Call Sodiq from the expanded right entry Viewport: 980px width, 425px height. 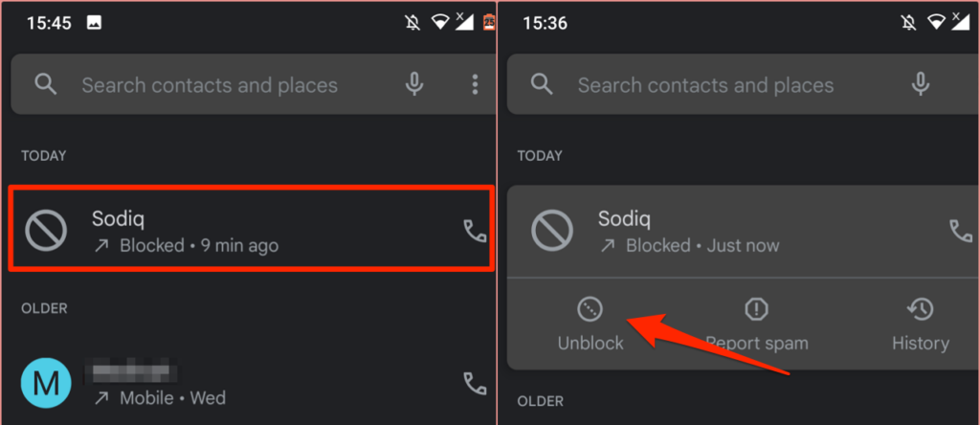961,231
